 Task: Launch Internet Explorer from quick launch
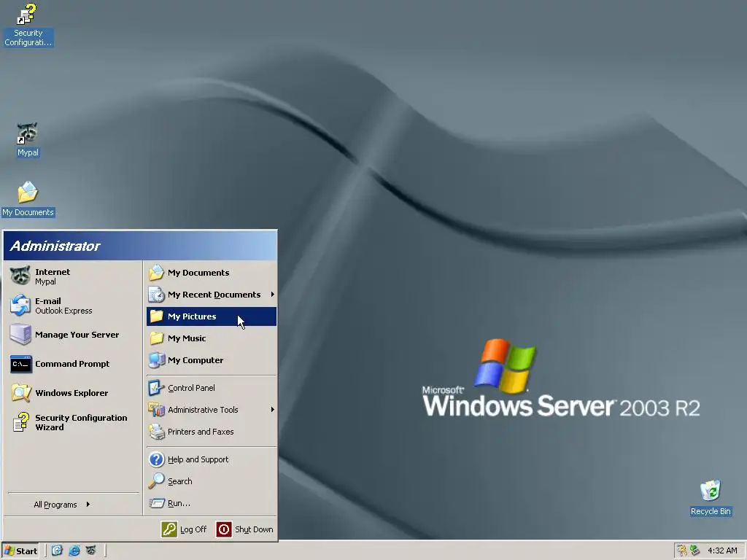point(74,551)
